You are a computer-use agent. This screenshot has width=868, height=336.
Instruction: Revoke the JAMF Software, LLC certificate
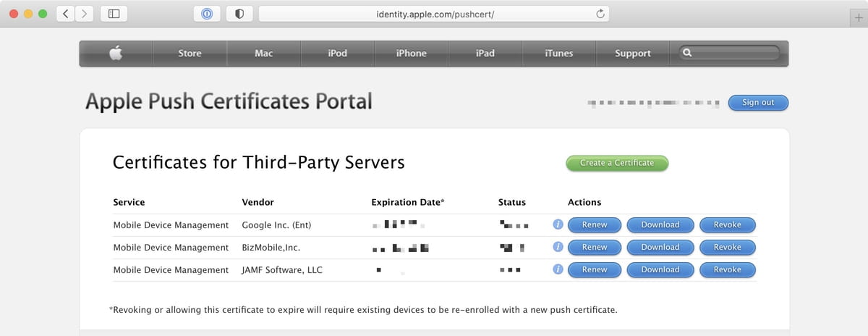[727, 269]
